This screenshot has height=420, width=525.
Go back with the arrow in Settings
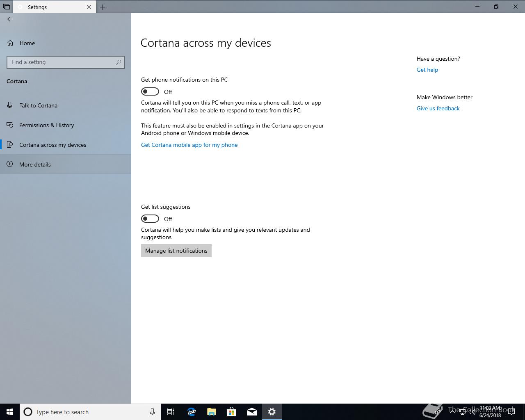(x=10, y=19)
